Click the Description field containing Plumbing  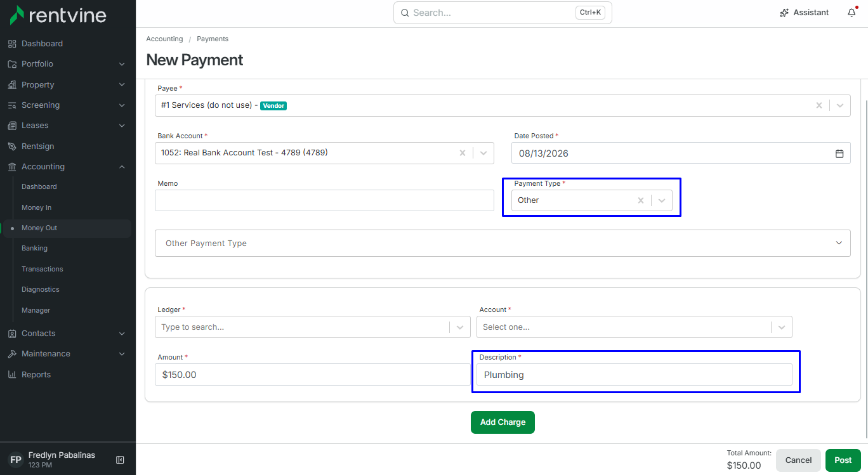(635, 375)
